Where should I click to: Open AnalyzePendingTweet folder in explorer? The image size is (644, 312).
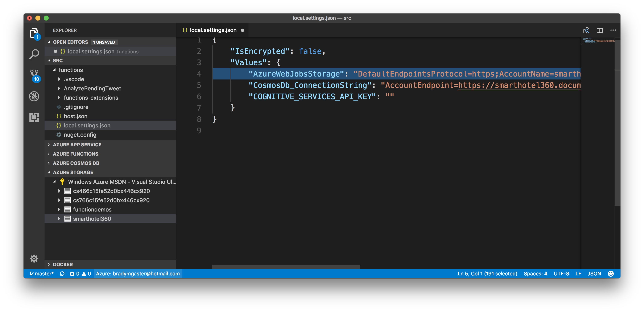pyautogui.click(x=92, y=88)
